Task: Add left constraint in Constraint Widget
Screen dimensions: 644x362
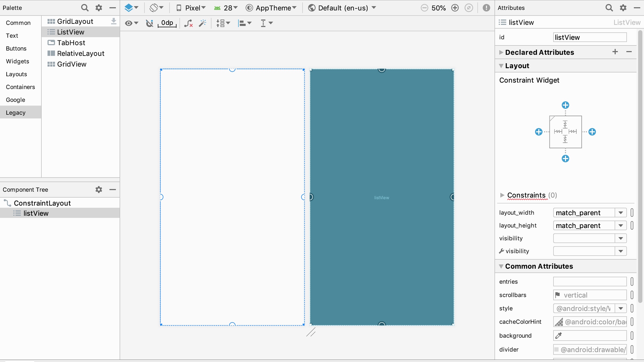Action: (539, 132)
